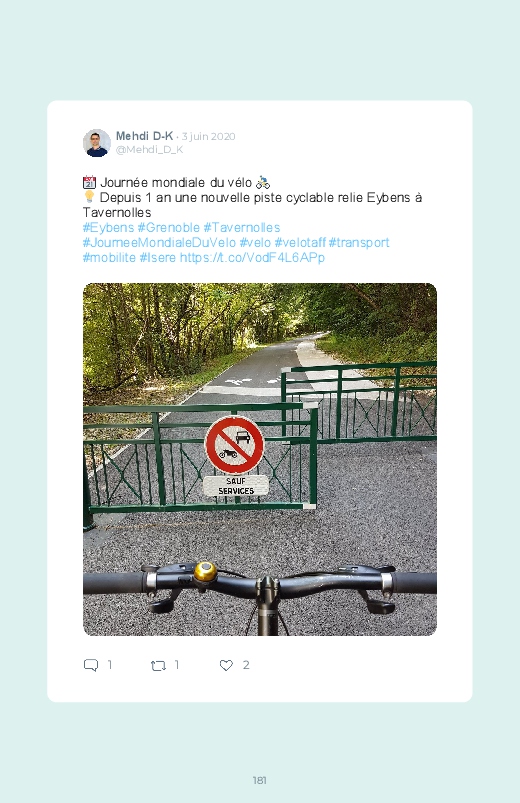Click the reply speech bubble icon
520x803 pixels.
tap(91, 665)
